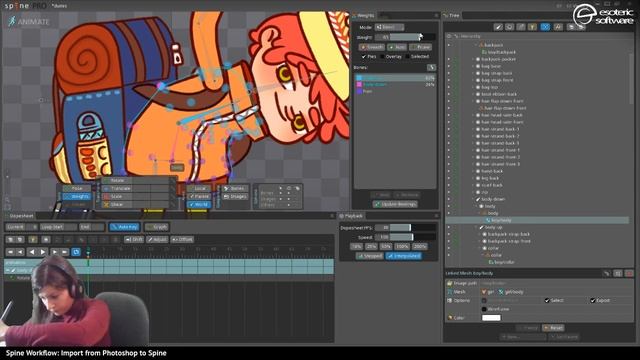
Task: Toggle the Selected checkbox
Action: point(408,56)
